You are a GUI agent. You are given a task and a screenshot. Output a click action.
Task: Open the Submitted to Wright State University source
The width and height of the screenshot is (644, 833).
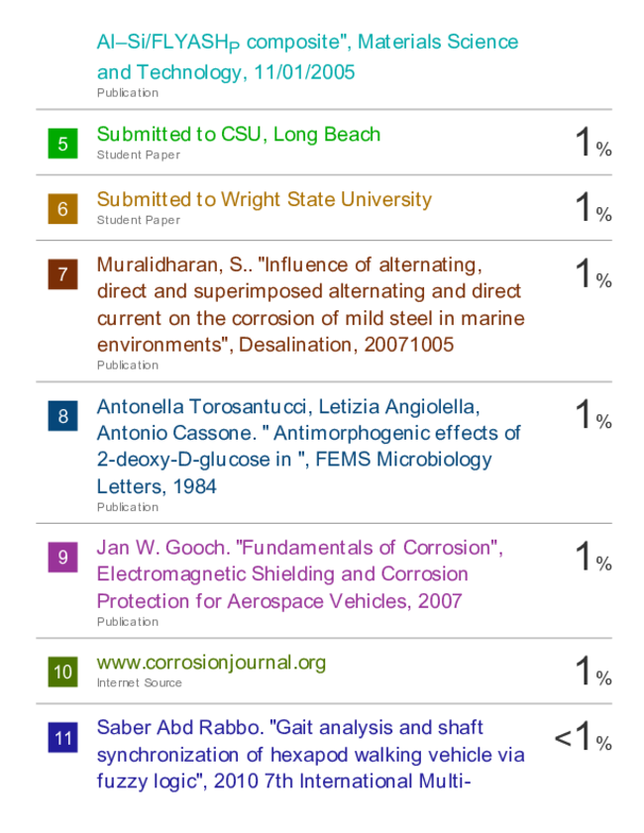[x=265, y=200]
